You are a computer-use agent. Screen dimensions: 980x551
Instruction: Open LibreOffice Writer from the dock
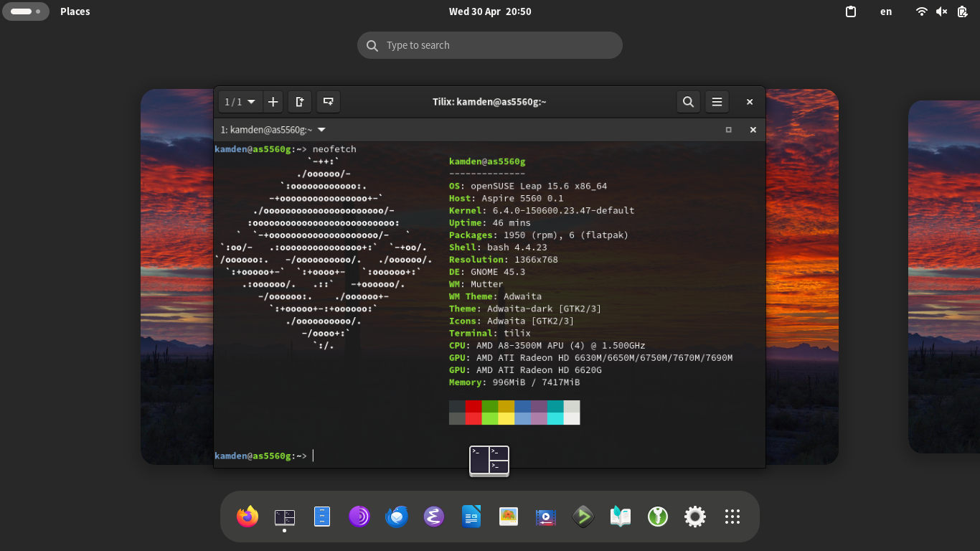(x=471, y=517)
